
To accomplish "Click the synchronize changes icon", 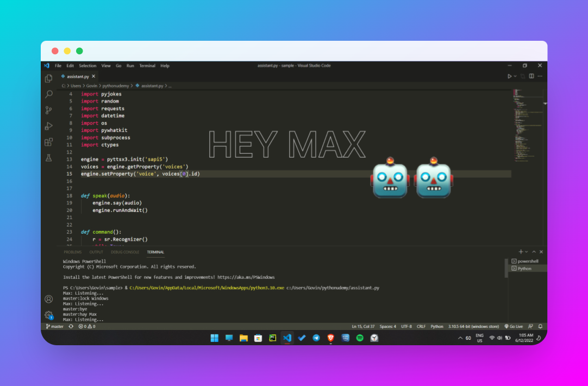I will [x=71, y=326].
